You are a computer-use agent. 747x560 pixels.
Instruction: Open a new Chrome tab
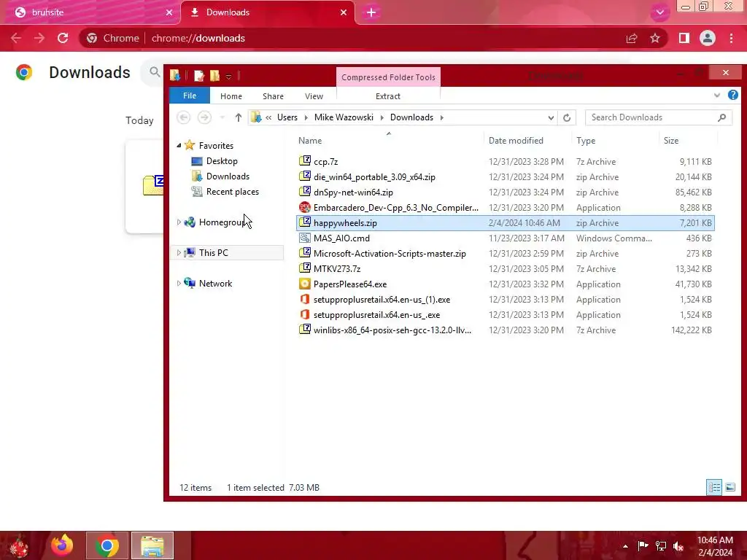pos(371,12)
